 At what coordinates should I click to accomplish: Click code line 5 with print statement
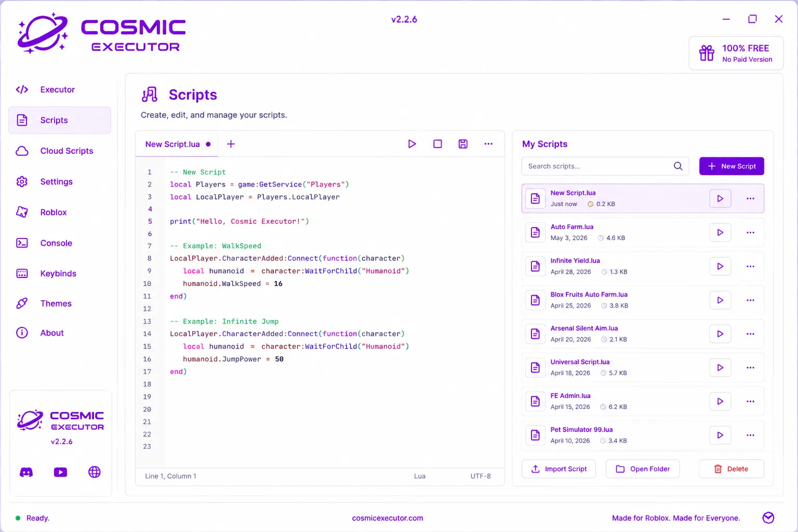click(x=240, y=221)
